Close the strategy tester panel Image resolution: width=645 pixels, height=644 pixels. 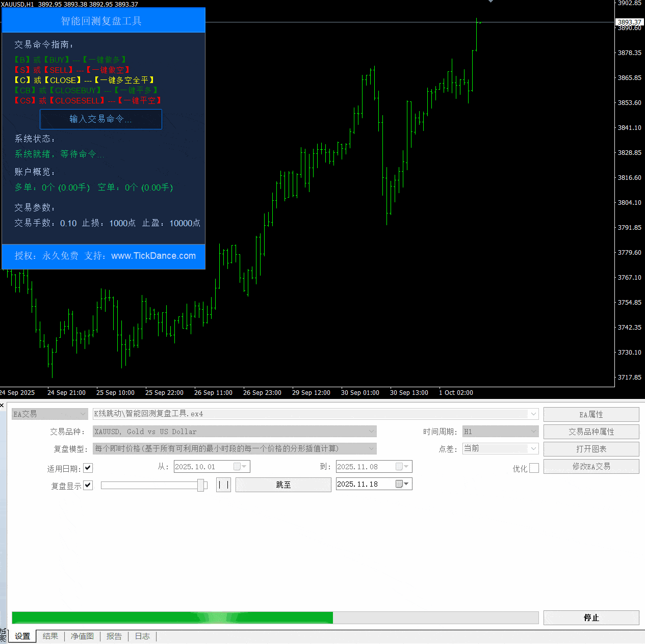3,406
